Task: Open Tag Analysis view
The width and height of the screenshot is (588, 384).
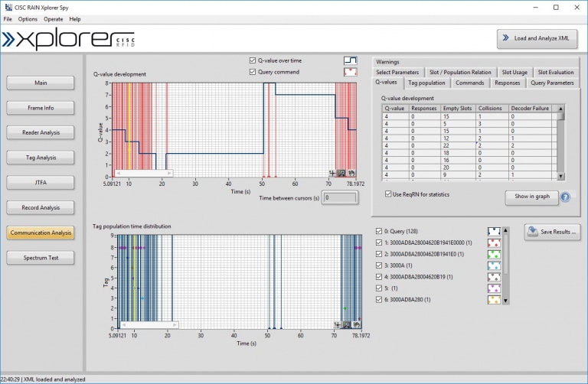Action: [41, 158]
